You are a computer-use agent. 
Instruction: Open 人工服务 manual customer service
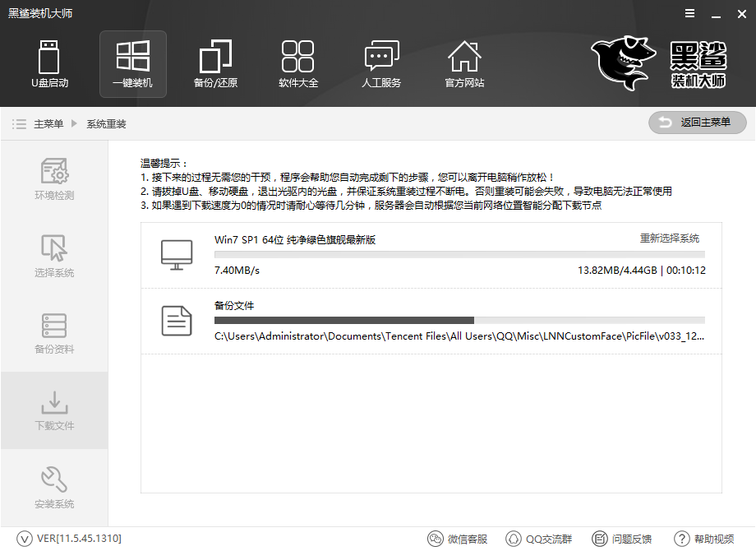coord(381,64)
